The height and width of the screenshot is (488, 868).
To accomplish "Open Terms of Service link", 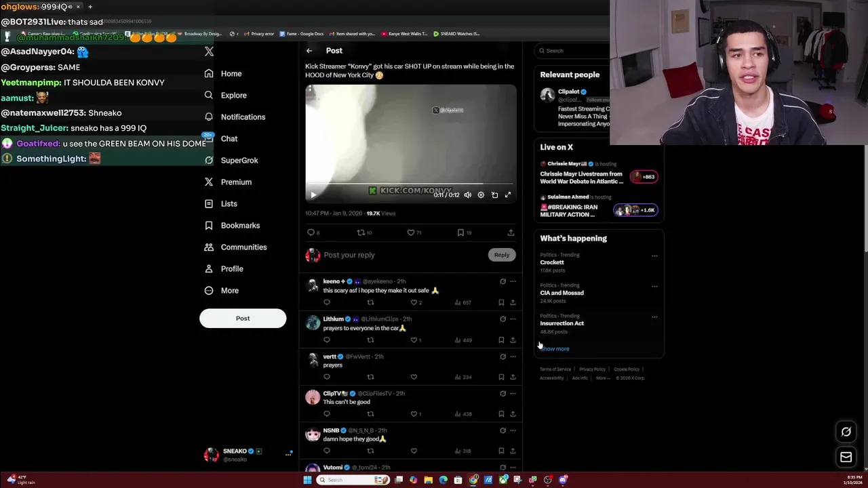I will coord(555,369).
